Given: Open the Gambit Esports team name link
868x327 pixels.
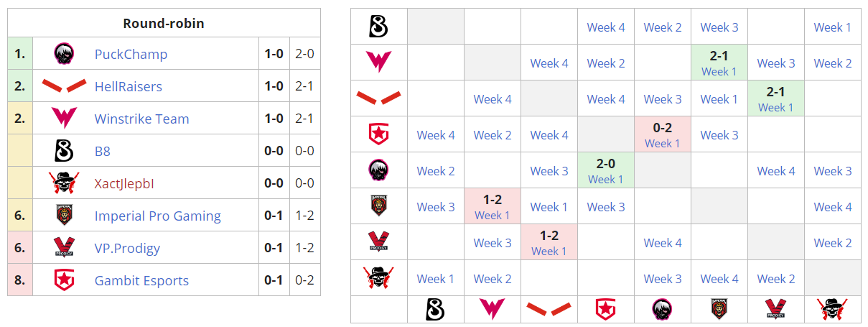Looking at the screenshot, I should (x=141, y=280).
